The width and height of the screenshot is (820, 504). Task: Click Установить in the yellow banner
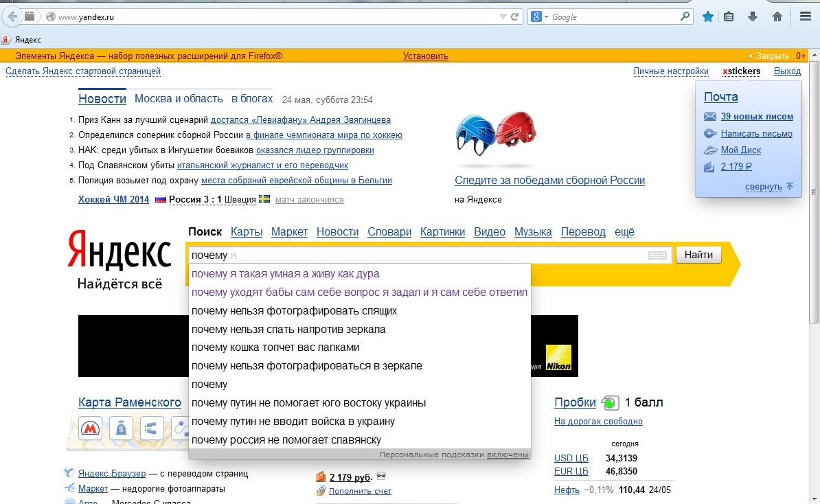425,56
